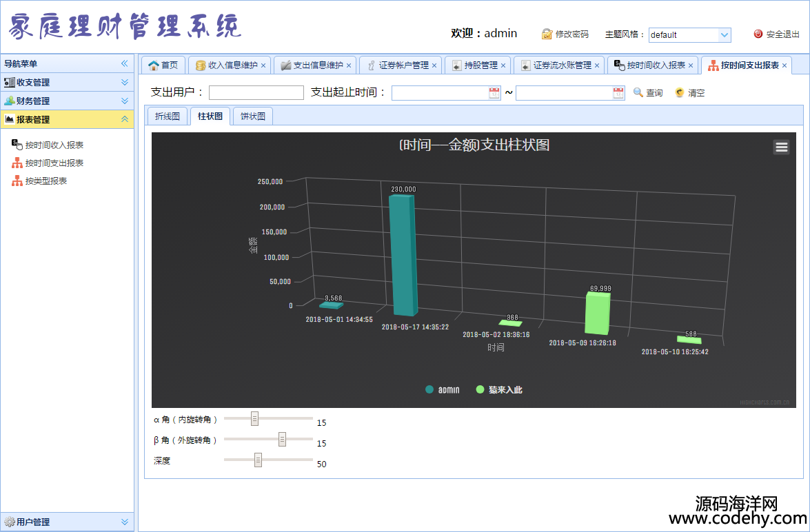
Task: Click the α角 rotation slider handle
Action: coord(254,419)
